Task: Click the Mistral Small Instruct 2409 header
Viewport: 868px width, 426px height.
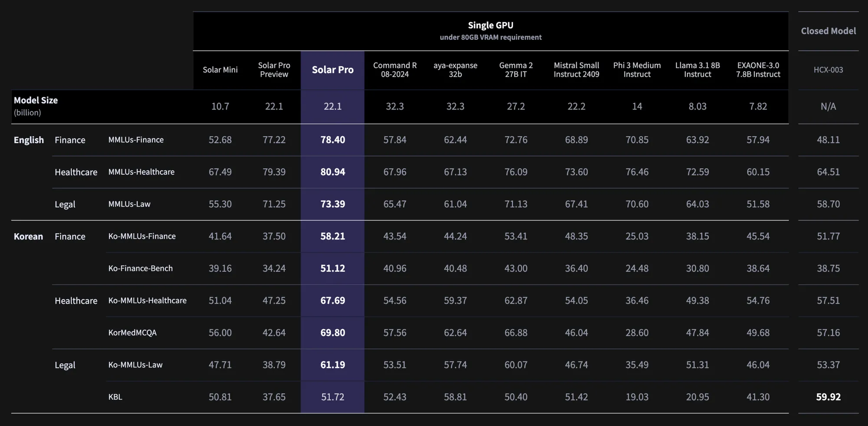Action: tap(576, 70)
